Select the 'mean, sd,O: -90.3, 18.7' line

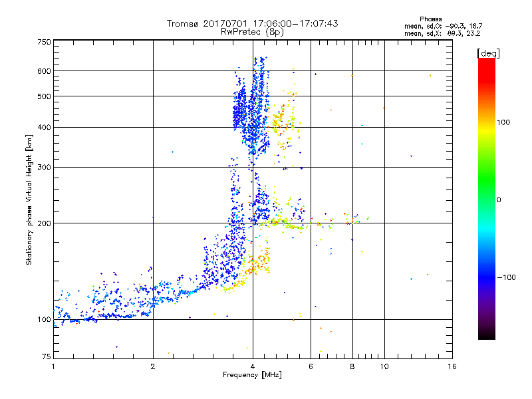point(443,26)
